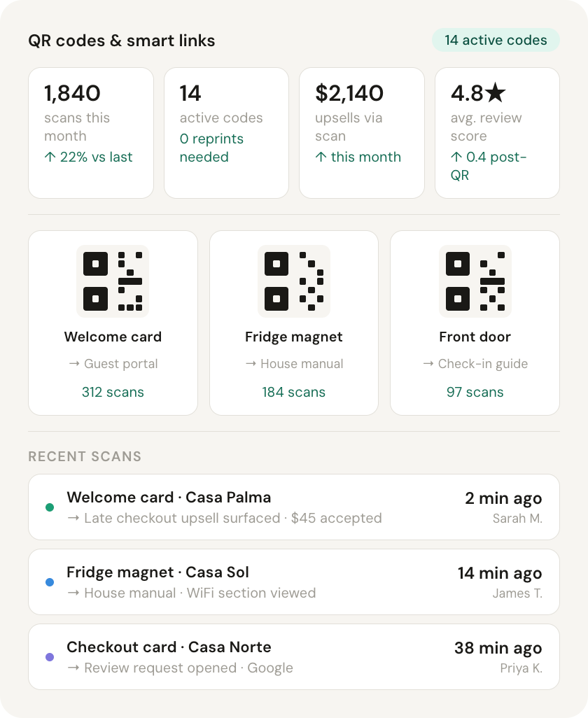588x718 pixels.
Task: Click the star in 4.8 review score
Action: [x=496, y=93]
